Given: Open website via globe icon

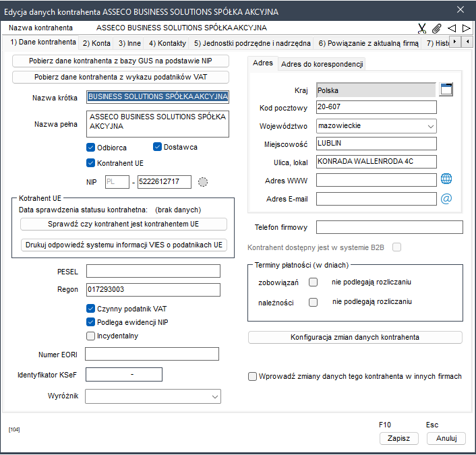Looking at the screenshot, I should pos(446,179).
